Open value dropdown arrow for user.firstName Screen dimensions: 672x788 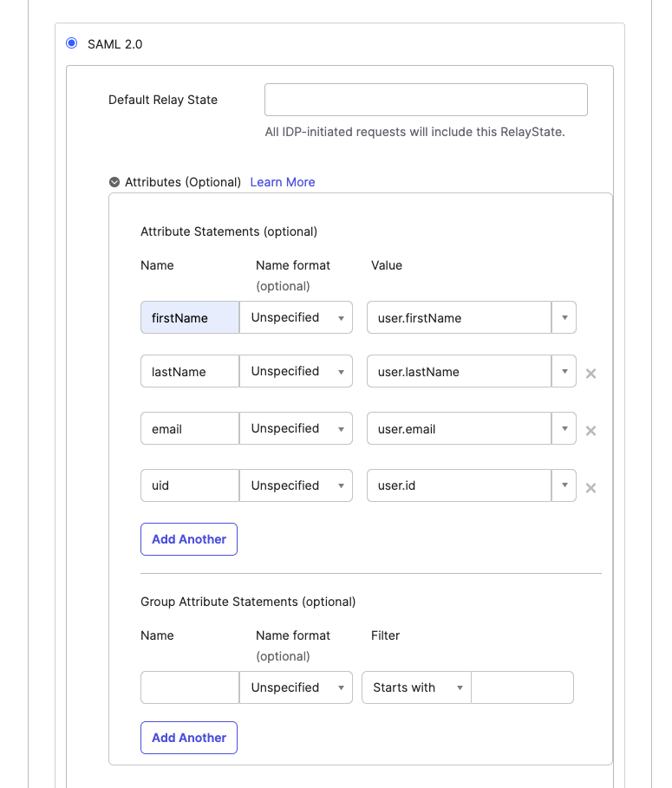[x=564, y=317]
